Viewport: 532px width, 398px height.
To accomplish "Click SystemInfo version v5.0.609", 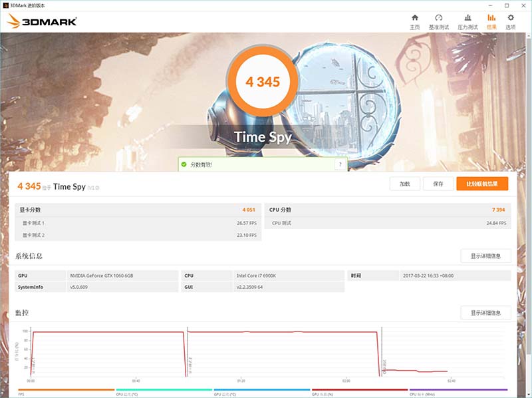I will point(78,287).
